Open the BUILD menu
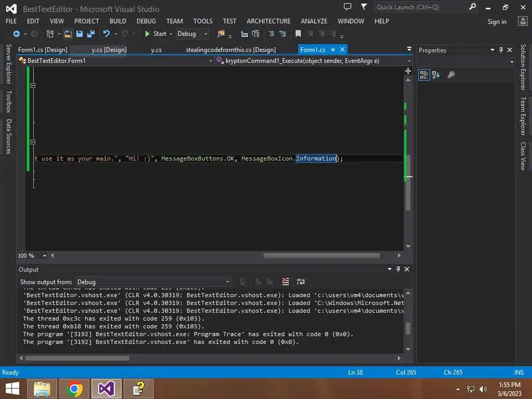Screen dimensions: 532x399 pos(118,21)
